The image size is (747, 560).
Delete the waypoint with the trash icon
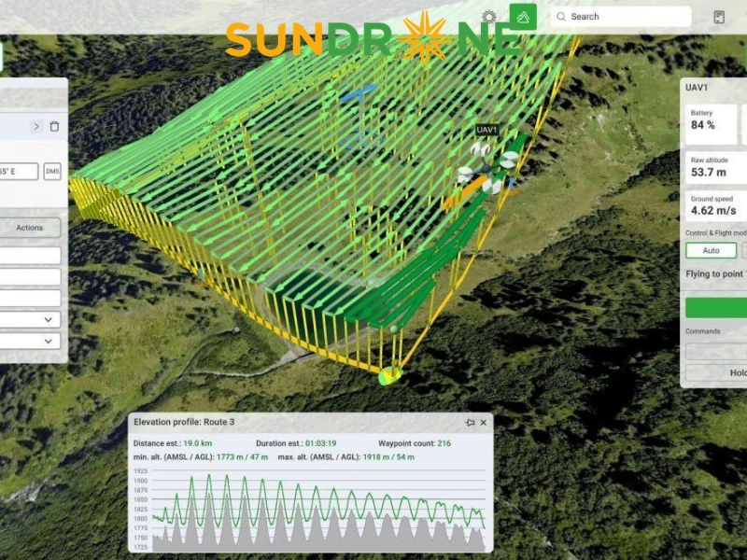pyautogui.click(x=54, y=126)
